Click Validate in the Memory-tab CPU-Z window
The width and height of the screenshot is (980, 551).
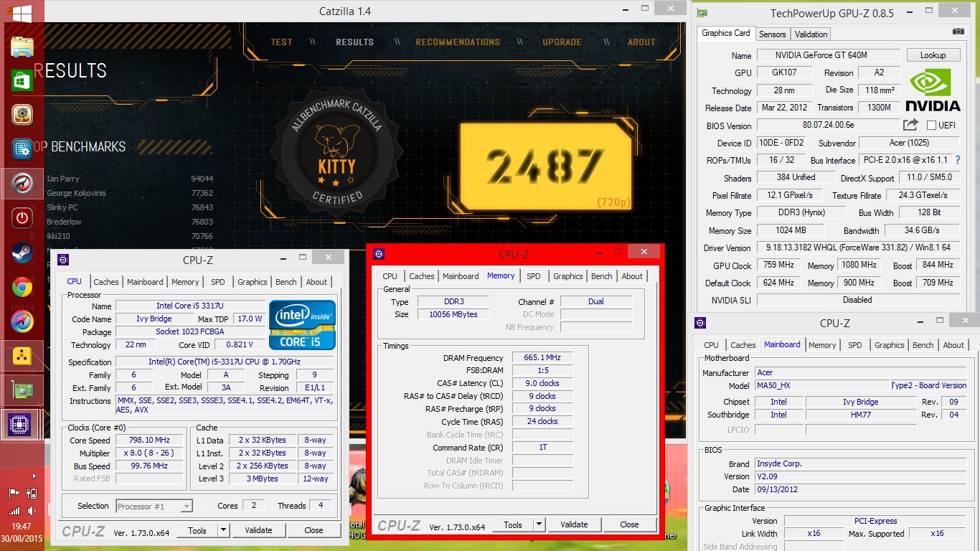coord(574,524)
